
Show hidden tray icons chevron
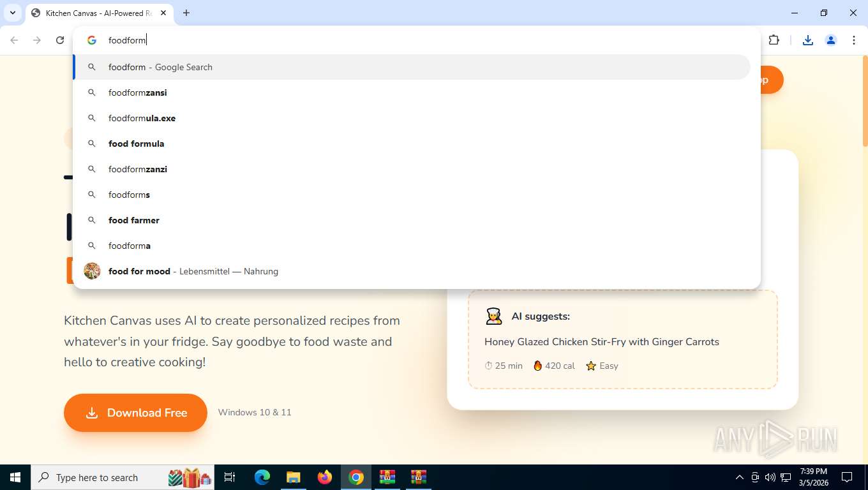[x=740, y=477]
